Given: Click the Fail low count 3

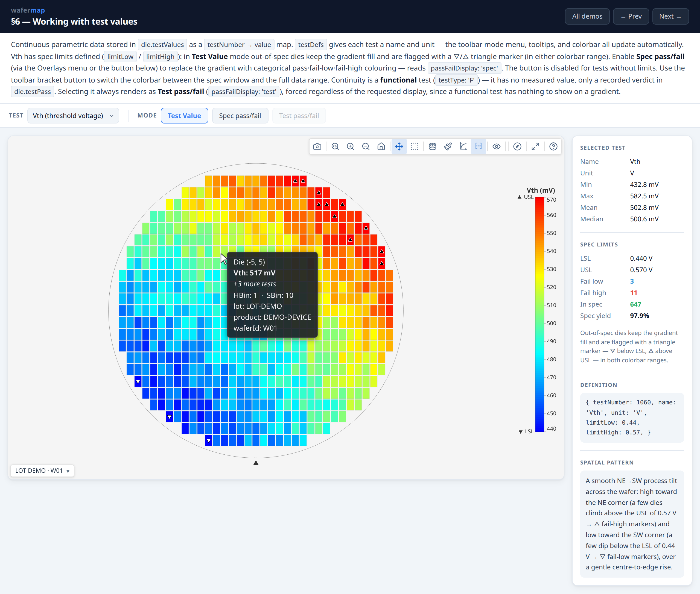Looking at the screenshot, I should point(632,281).
